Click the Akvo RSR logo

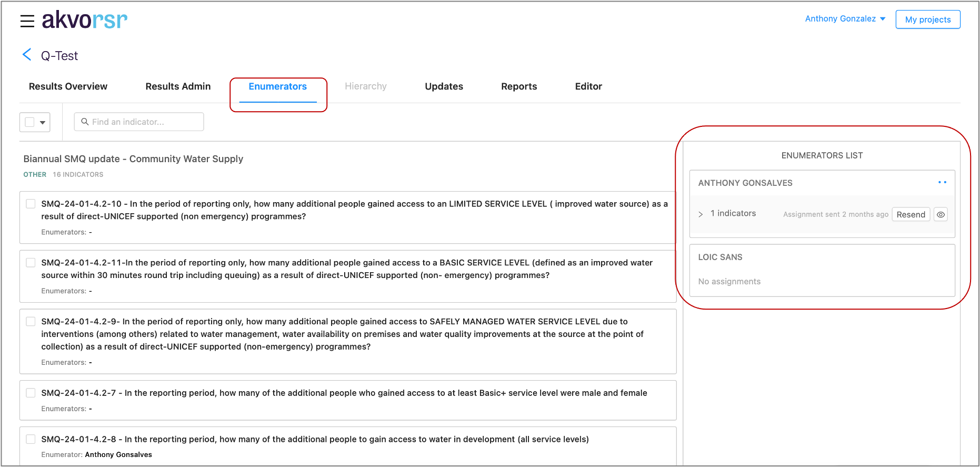coord(85,20)
